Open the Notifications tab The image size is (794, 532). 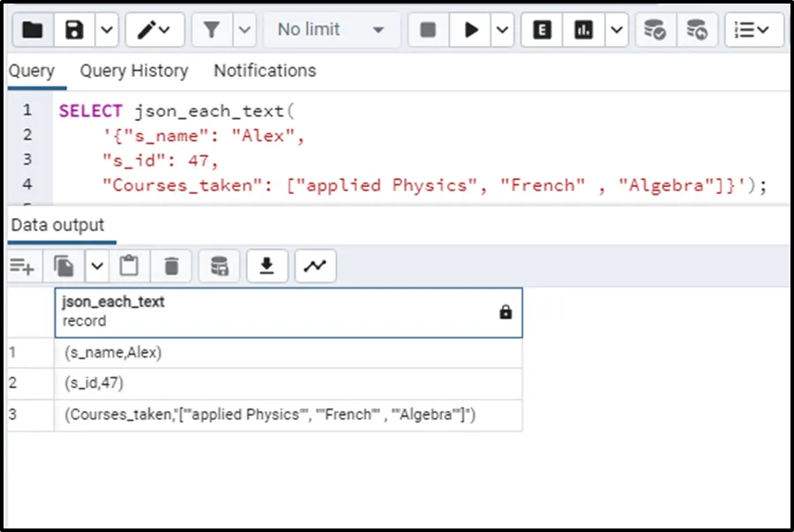pyautogui.click(x=265, y=71)
